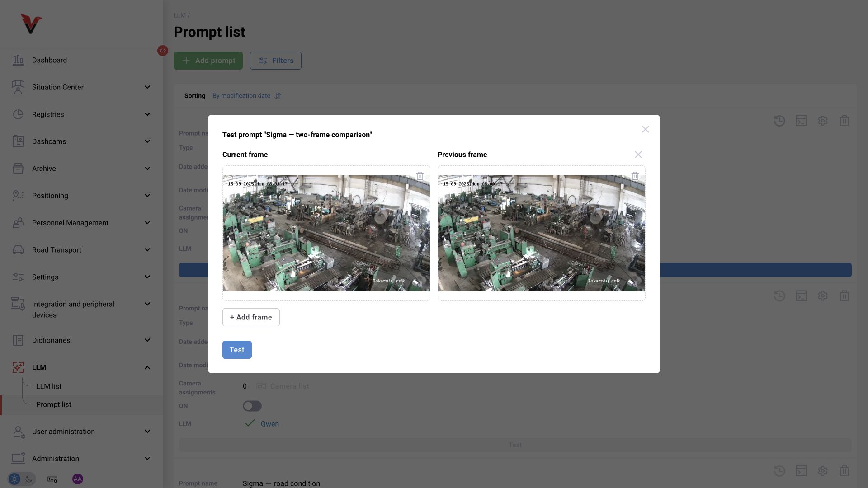Expand the Settings menu chevron
The image size is (868, 488).
click(147, 277)
